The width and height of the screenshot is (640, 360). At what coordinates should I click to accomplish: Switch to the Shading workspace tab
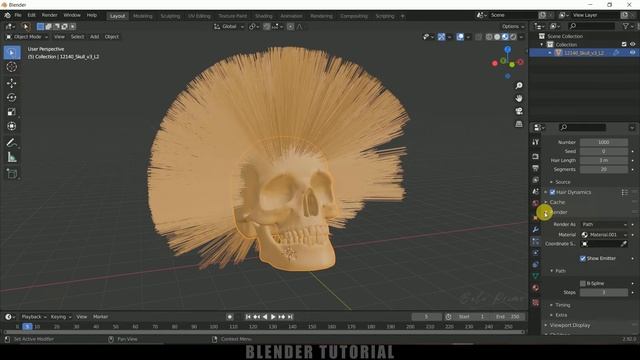[x=264, y=16]
